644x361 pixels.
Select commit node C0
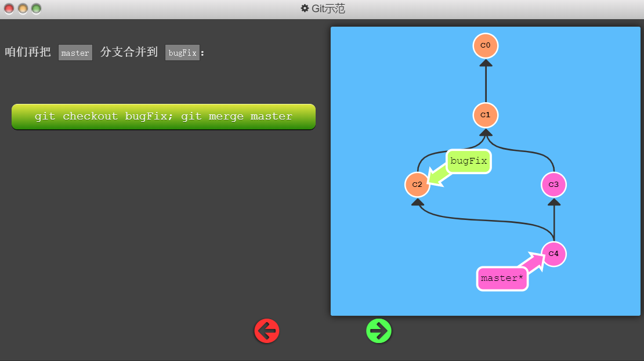click(x=486, y=46)
